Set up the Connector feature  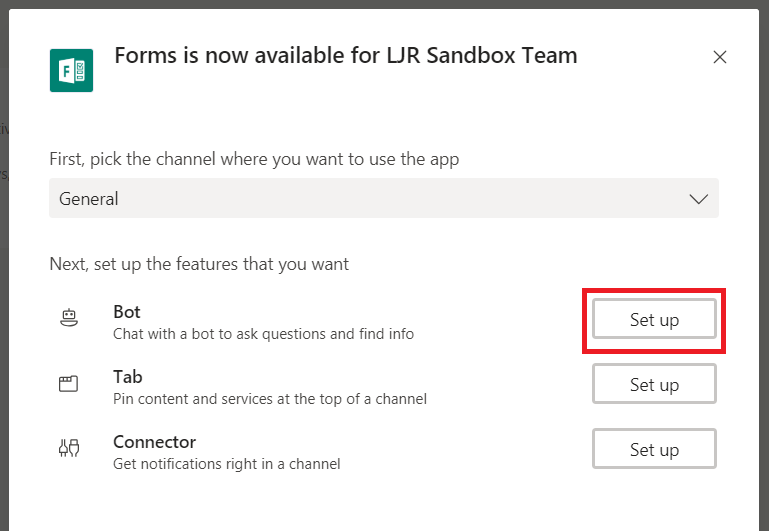tap(654, 449)
